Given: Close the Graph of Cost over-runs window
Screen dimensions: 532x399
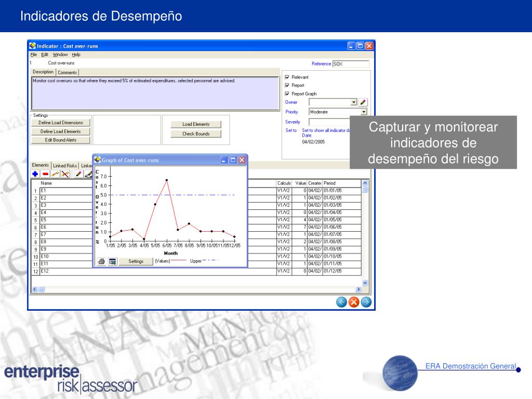Looking at the screenshot, I should pyautogui.click(x=242, y=160).
